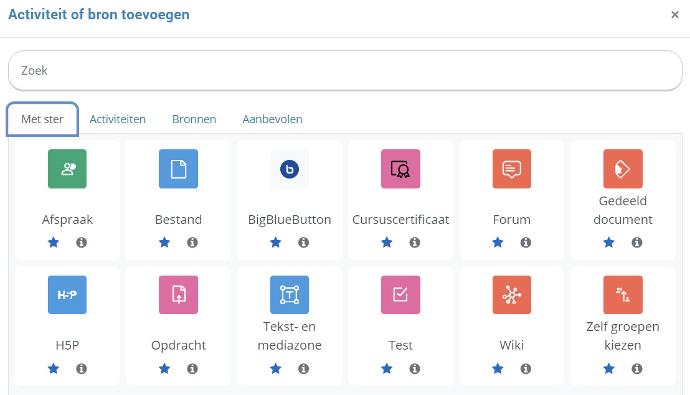Viewport: 690px width, 395px height.
Task: Show info about the Bestand resource
Action: [192, 242]
